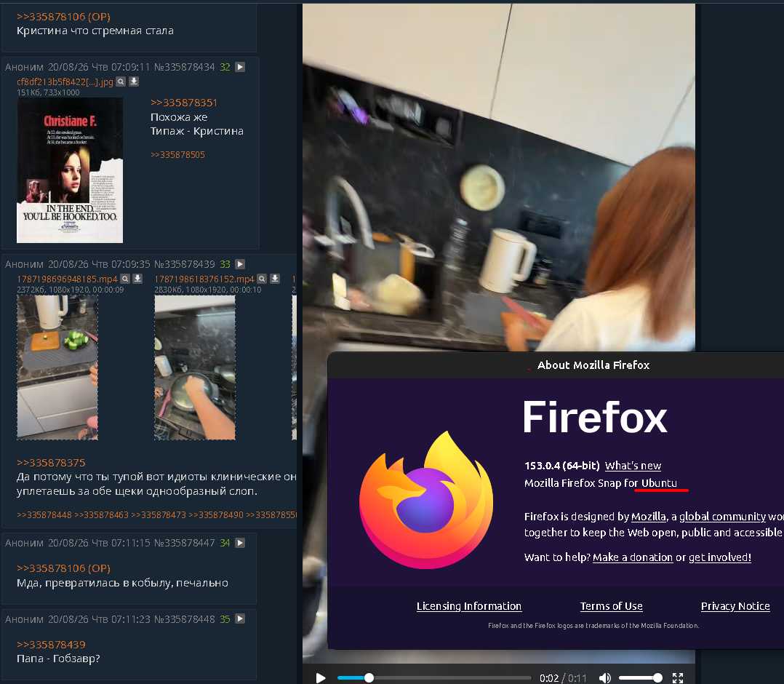Enter fullscreen mode in the video player

678,678
